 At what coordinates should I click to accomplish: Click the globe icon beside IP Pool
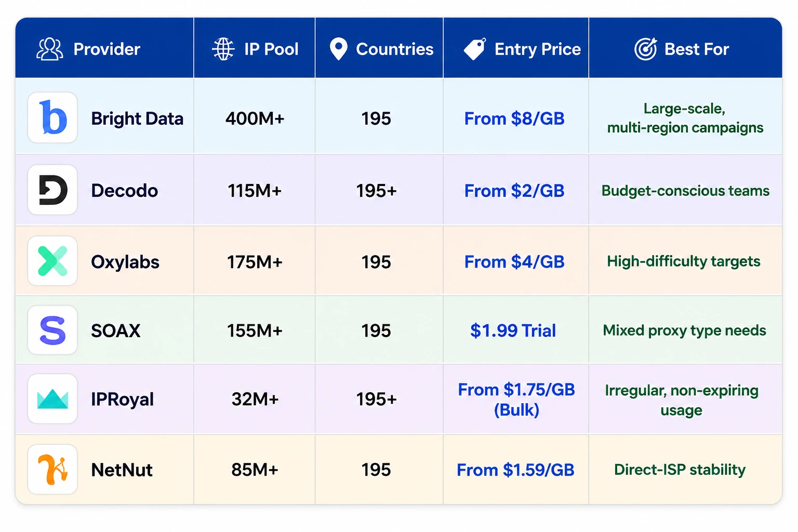click(x=223, y=49)
